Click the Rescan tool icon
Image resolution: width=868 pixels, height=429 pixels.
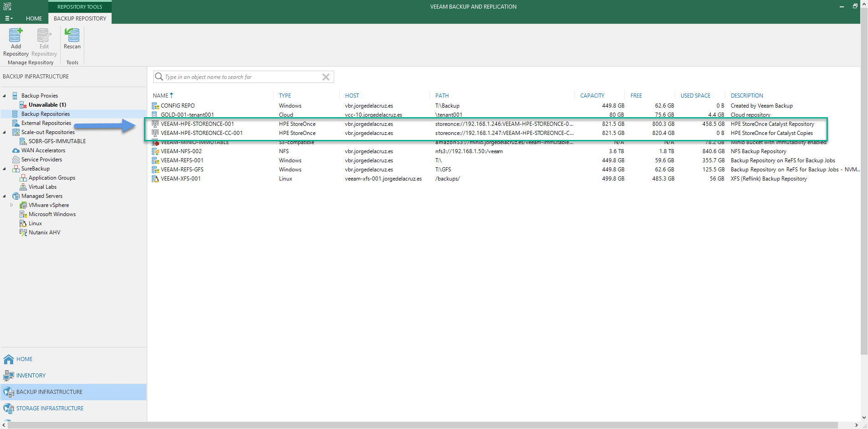(72, 36)
